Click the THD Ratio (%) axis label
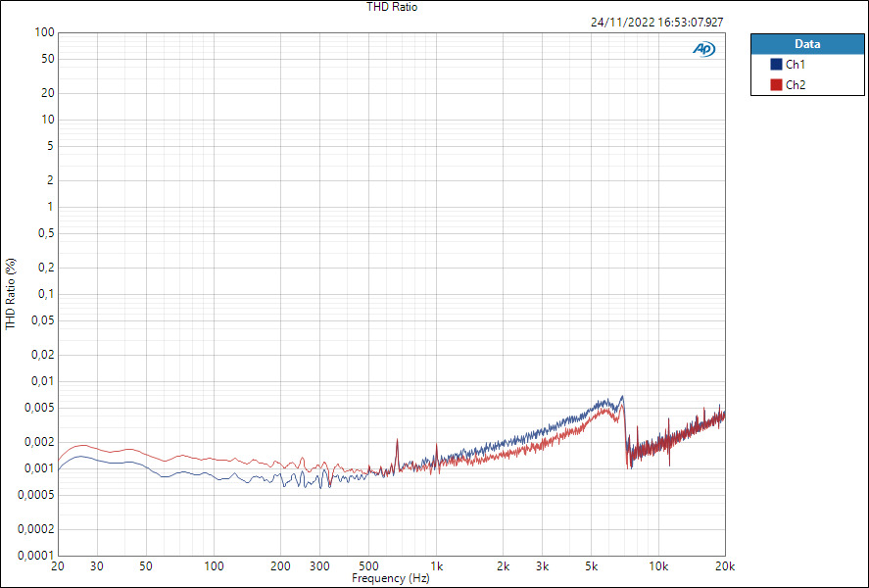 9,291
